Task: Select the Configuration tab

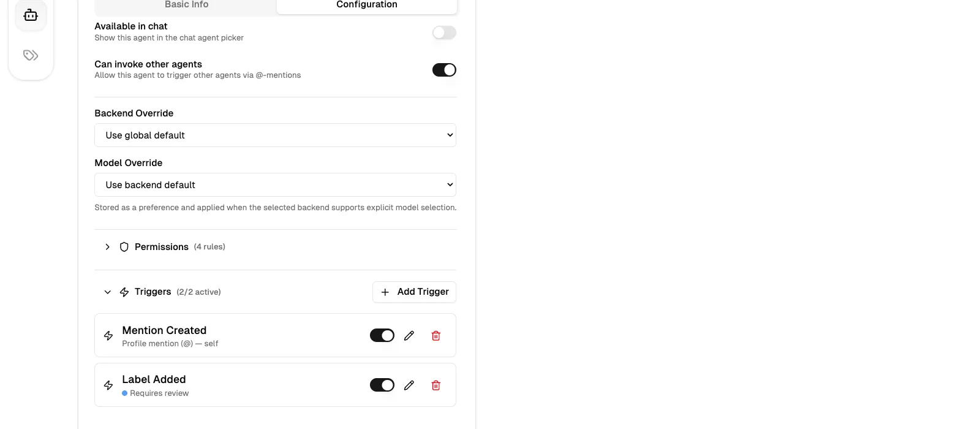Action: [366, 5]
